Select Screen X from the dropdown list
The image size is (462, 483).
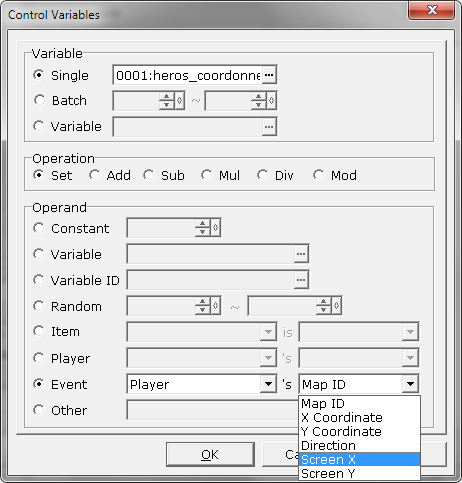tap(359, 459)
